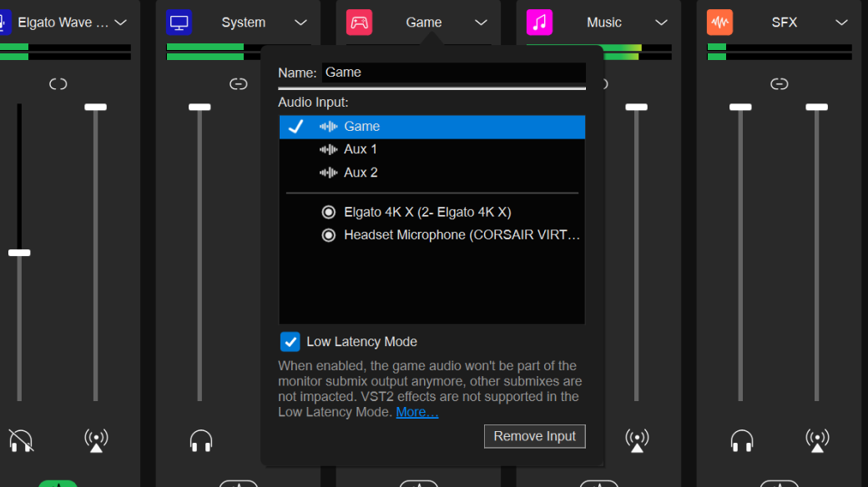
Task: Open the More… link about Low Latency Mode
Action: (x=416, y=411)
